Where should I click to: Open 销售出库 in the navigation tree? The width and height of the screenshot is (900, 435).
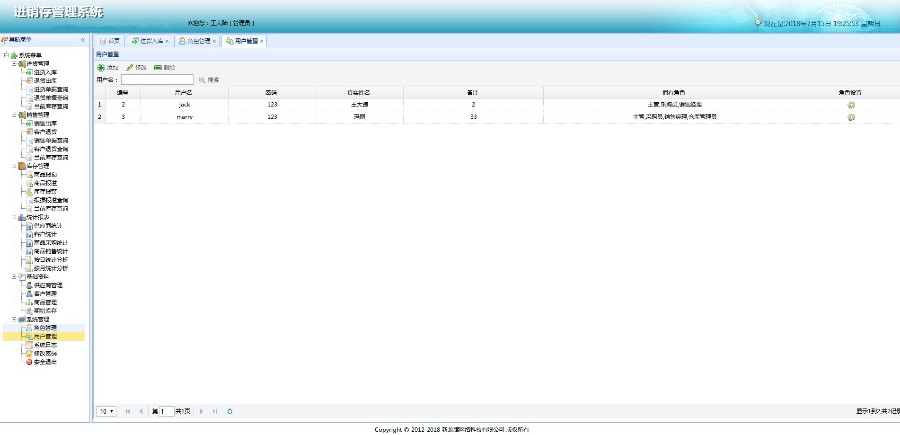click(45, 123)
